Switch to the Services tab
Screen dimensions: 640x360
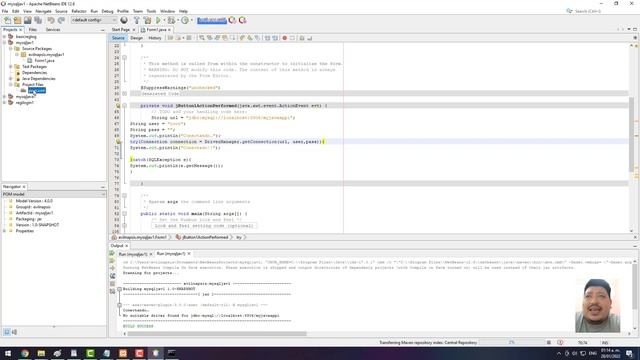(53, 30)
